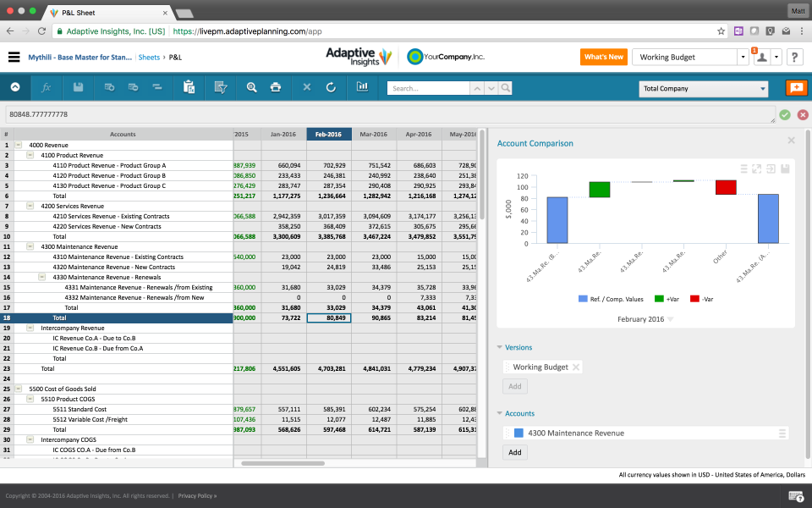The height and width of the screenshot is (508, 812).
Task: Click the Save icon in the toolbar
Action: (x=76, y=87)
